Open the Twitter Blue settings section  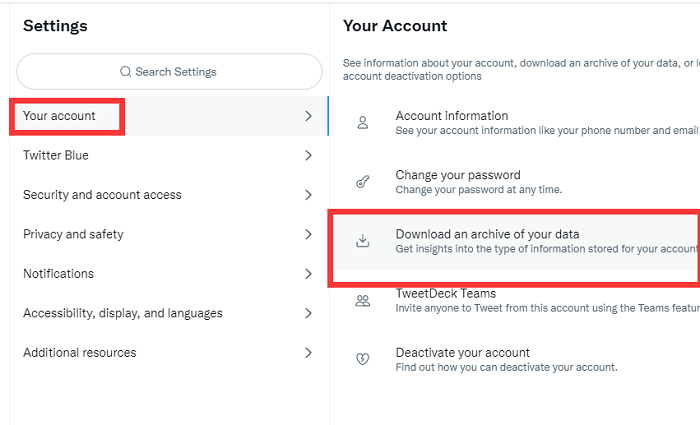[x=56, y=156]
